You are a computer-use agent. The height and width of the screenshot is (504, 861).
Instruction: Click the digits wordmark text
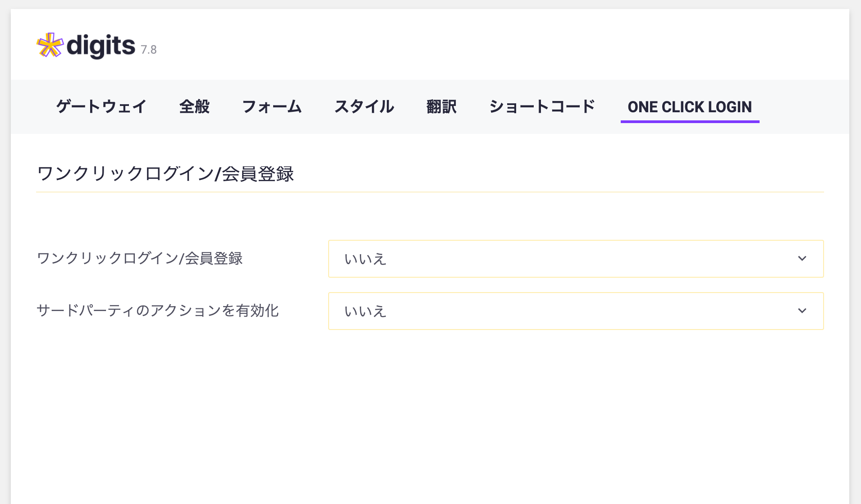tap(101, 46)
